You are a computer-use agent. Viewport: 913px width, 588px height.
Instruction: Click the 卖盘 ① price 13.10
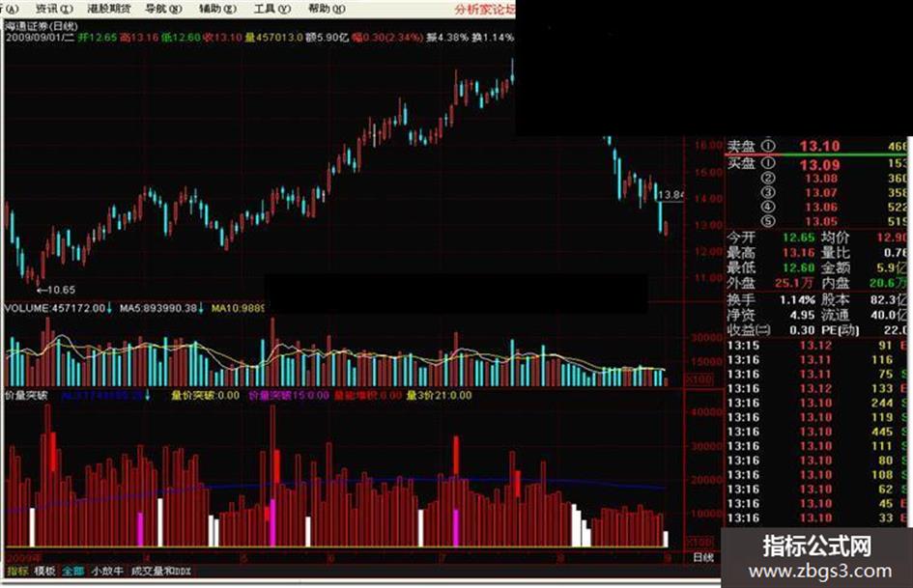819,146
